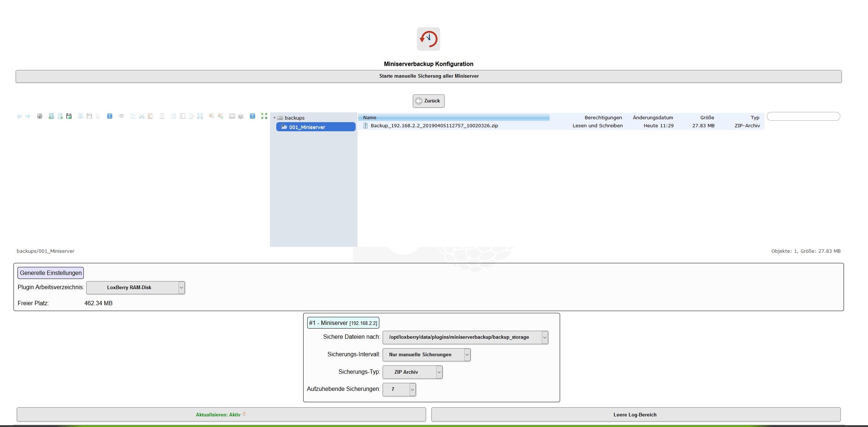868x427 pixels.
Task: Open the blue info icon
Action: tap(110, 116)
